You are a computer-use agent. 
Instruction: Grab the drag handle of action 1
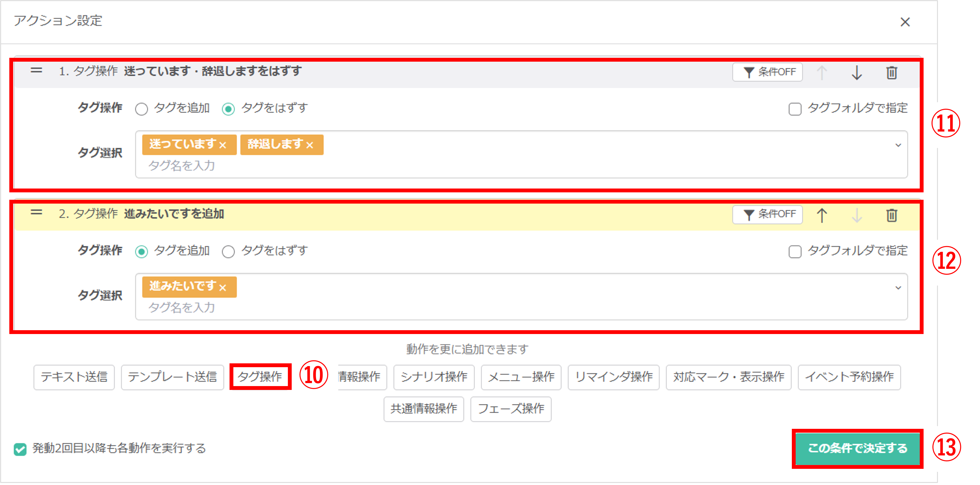(x=36, y=70)
